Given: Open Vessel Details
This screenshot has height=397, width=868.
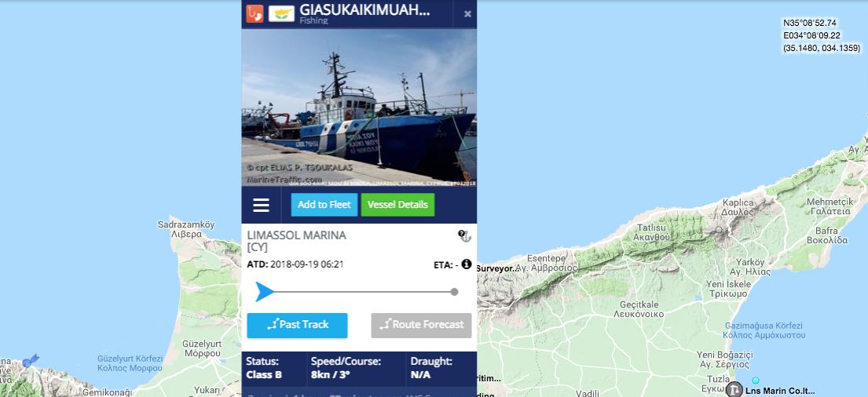Looking at the screenshot, I should pyautogui.click(x=397, y=205).
